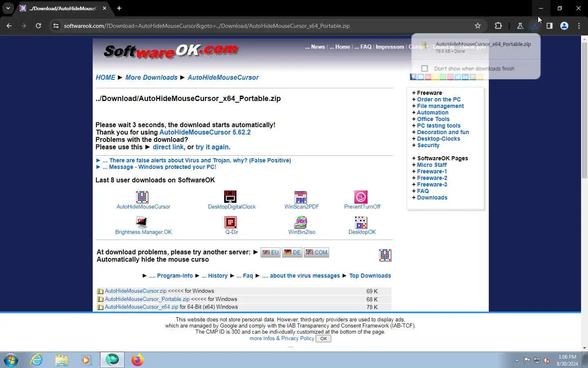Viewport: 588px width, 368px height.
Task: Close the AutoHideMouse browser tab
Action: 105,8
